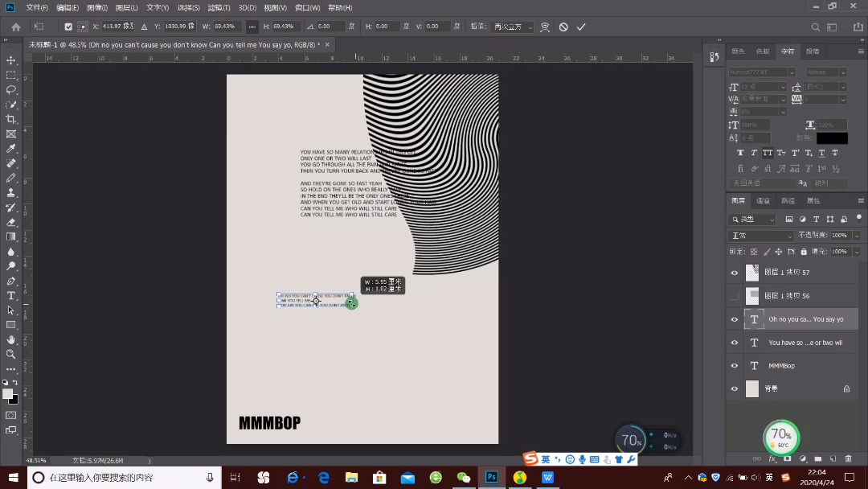Open the anti-aliasing dropdown in Character panel
Screen dimensions: 868x489
click(x=828, y=183)
